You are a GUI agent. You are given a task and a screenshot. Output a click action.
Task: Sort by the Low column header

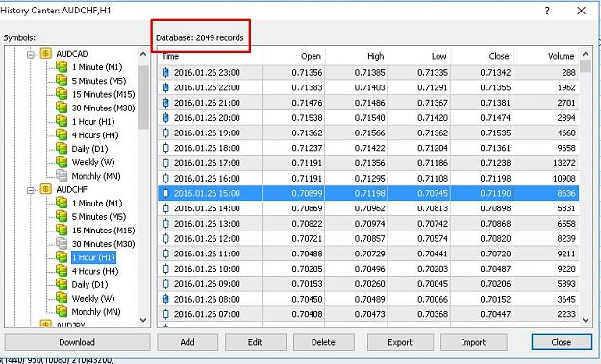[x=419, y=57]
